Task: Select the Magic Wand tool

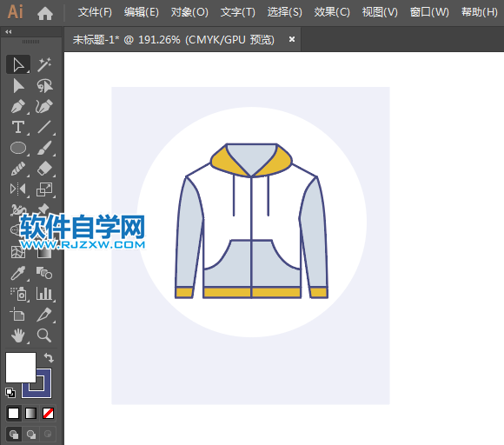Action: (44, 64)
